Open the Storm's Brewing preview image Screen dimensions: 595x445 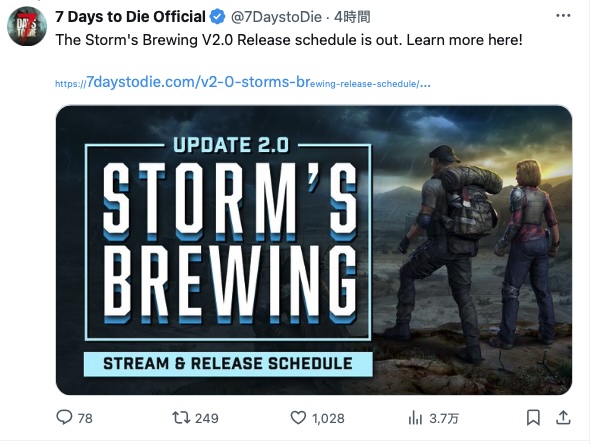coord(314,250)
